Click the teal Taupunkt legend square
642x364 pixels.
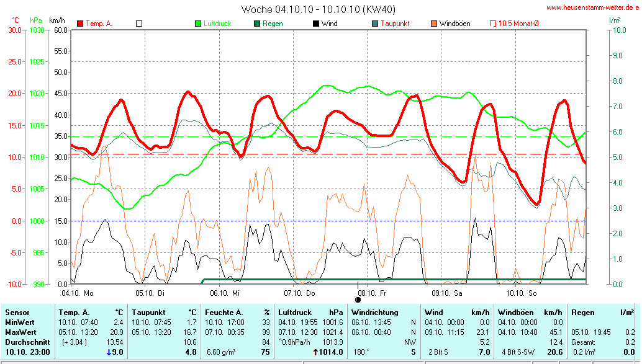tap(375, 24)
